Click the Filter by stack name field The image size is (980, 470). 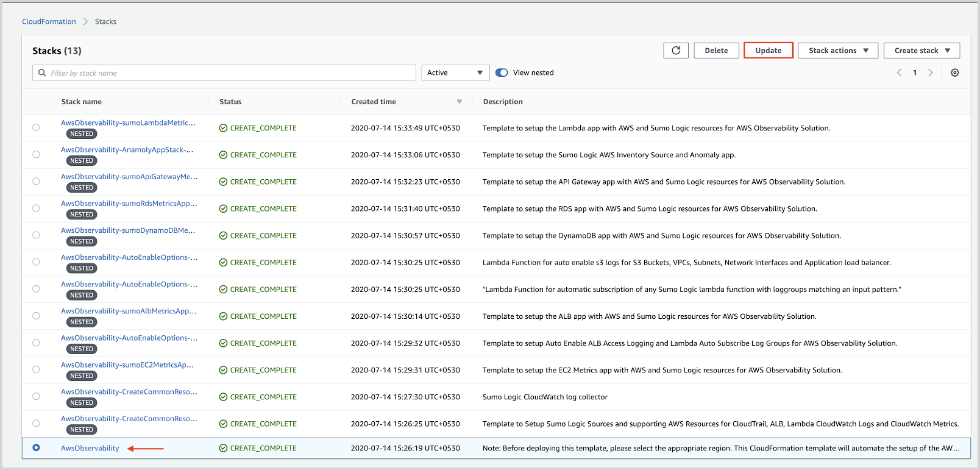coord(232,73)
